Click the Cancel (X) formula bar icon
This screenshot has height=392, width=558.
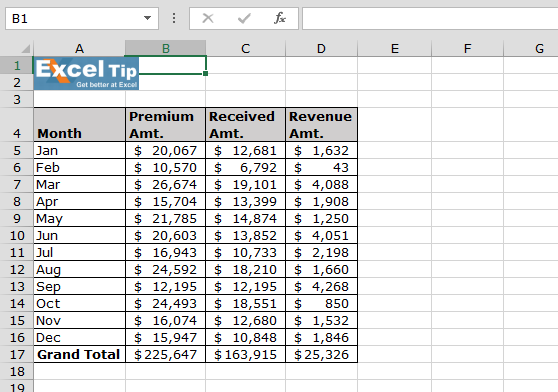[208, 18]
